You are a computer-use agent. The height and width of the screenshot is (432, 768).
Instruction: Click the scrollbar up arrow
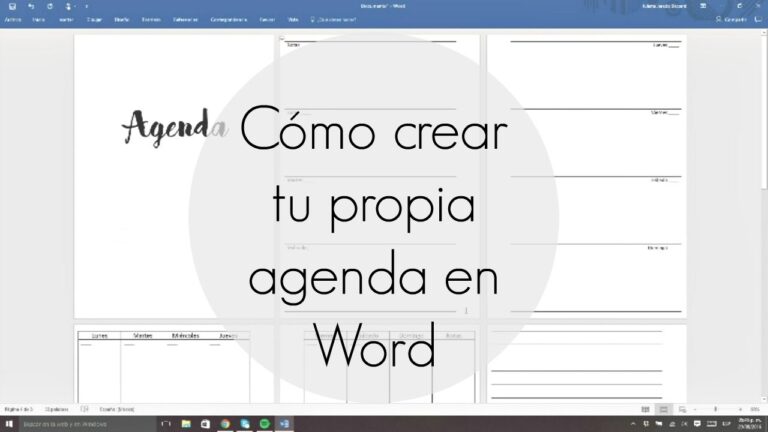764,33
